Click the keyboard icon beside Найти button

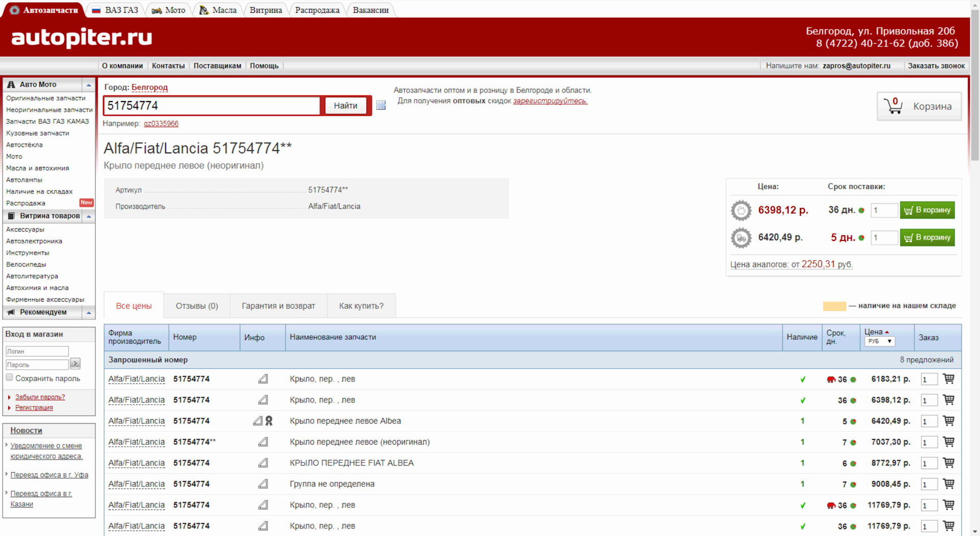tap(381, 105)
